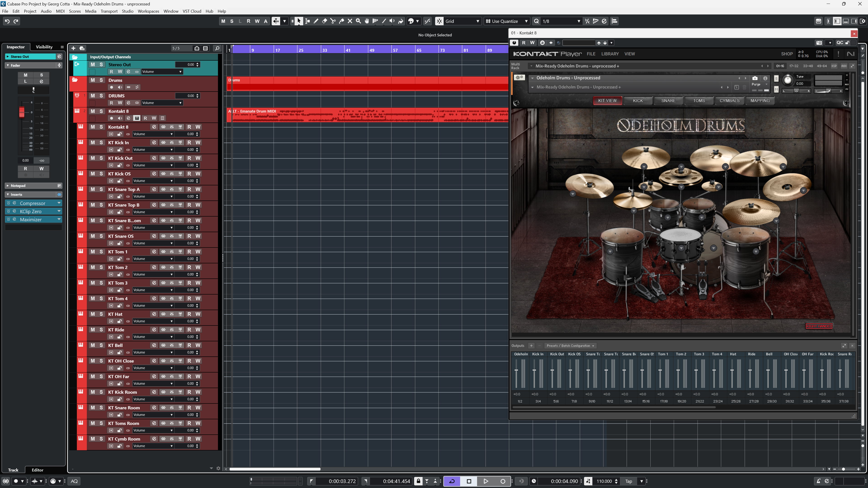Switch to the Visibility tab
Image resolution: width=868 pixels, height=488 pixels.
point(44,47)
